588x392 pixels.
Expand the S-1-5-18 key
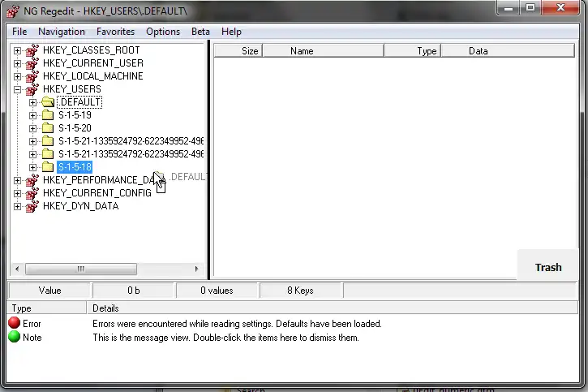(x=33, y=167)
